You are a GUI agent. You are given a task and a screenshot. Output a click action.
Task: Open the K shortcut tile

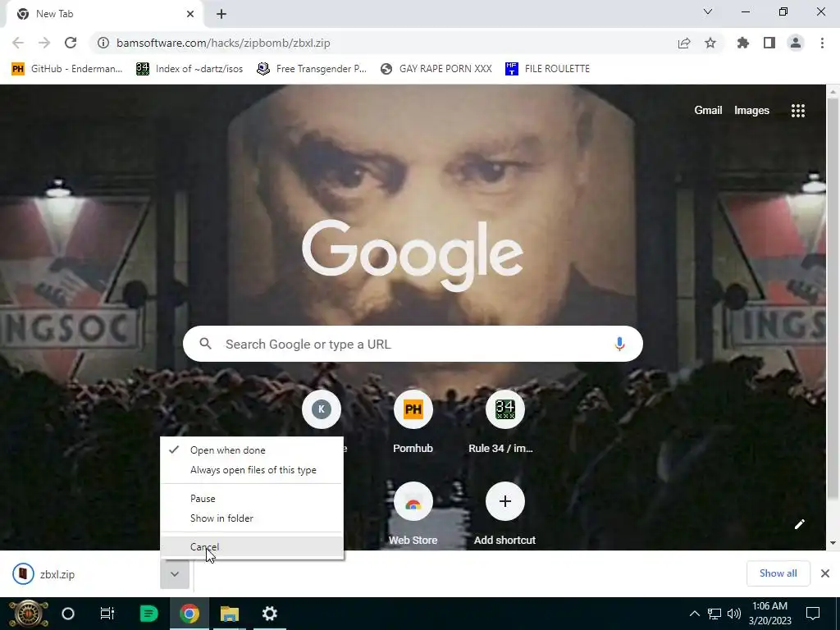(x=322, y=409)
